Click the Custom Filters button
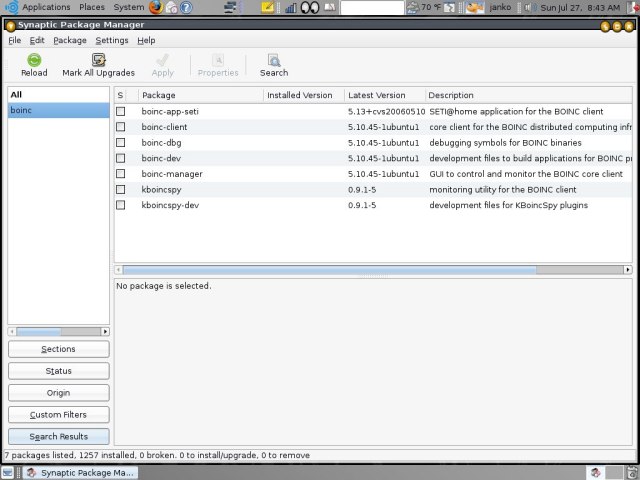The image size is (640, 480). pyautogui.click(x=59, y=415)
